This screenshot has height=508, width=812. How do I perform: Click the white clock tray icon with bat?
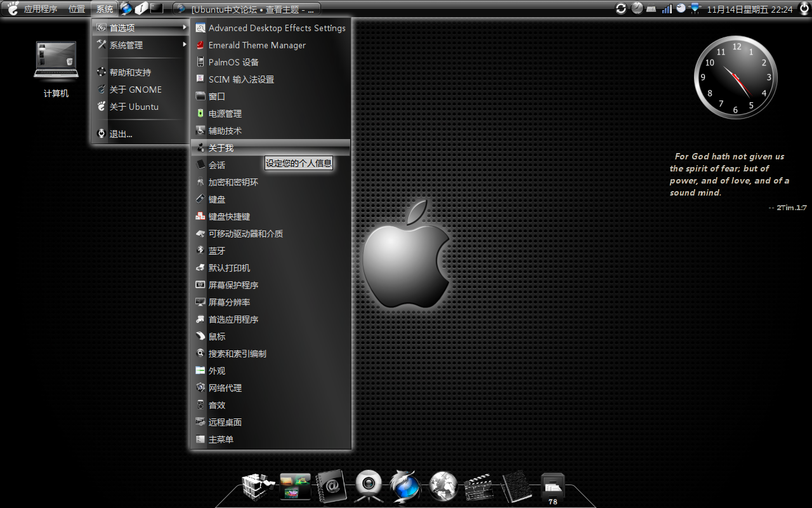681,8
